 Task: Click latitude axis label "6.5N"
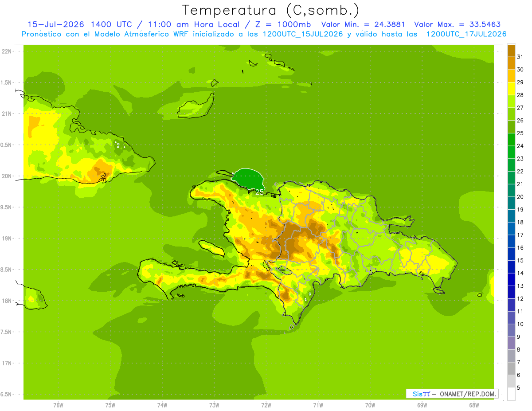(7, 395)
